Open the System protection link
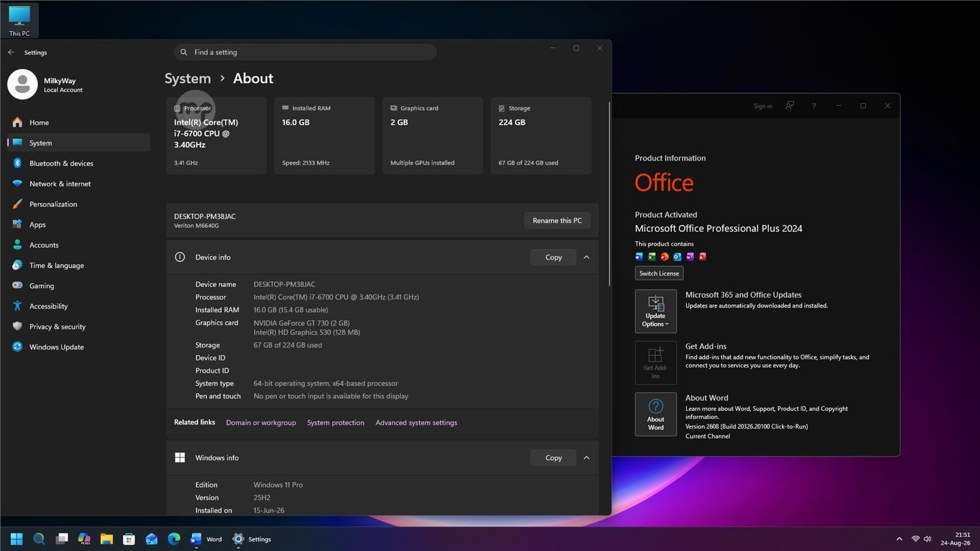Image resolution: width=980 pixels, height=551 pixels. coord(336,422)
